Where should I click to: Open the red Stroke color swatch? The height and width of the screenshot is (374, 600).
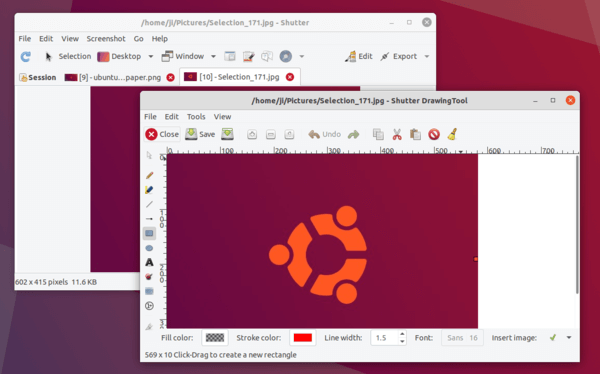click(303, 338)
